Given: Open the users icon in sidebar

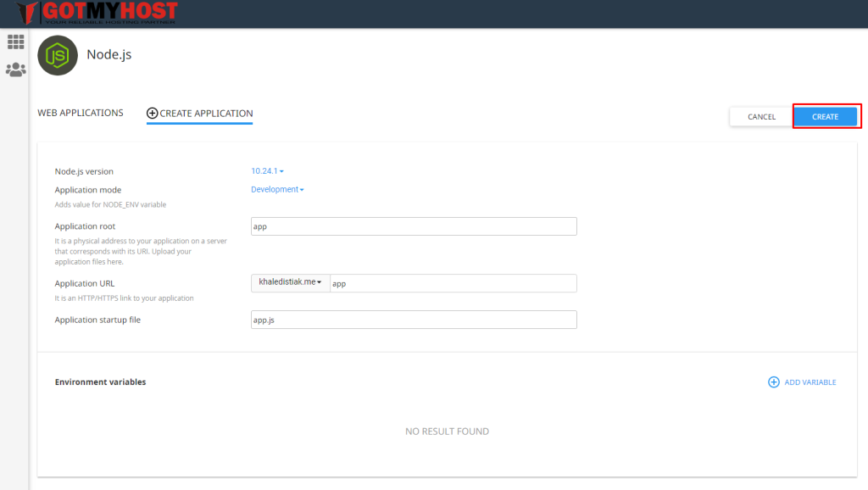Looking at the screenshot, I should (15, 70).
